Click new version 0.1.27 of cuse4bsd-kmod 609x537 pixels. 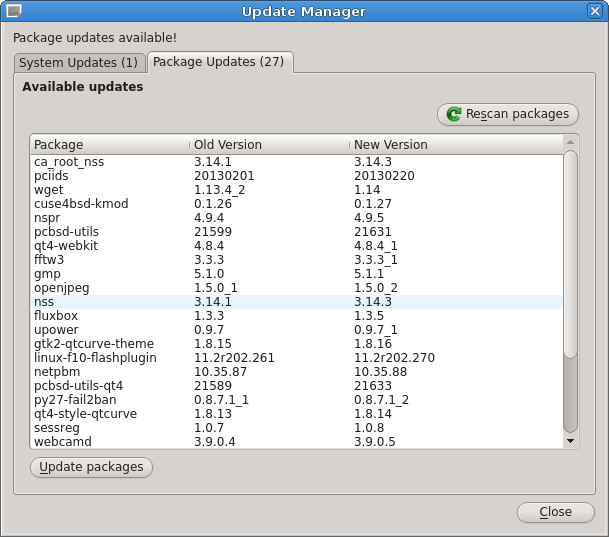[x=372, y=203]
